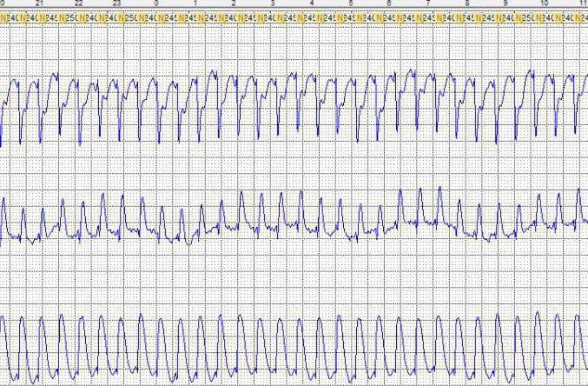The width and height of the screenshot is (588, 386).
Task: Select the leftmost yellow N beat label
Action: (x=3, y=17)
